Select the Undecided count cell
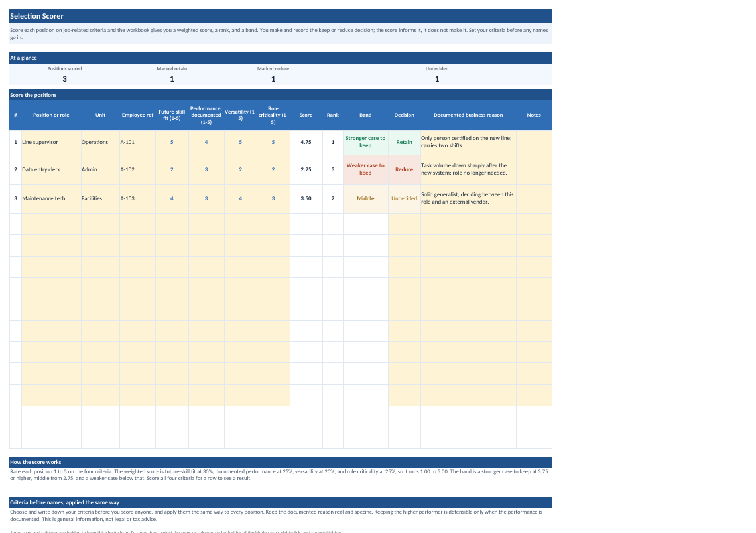The image size is (756, 533). pos(437,79)
